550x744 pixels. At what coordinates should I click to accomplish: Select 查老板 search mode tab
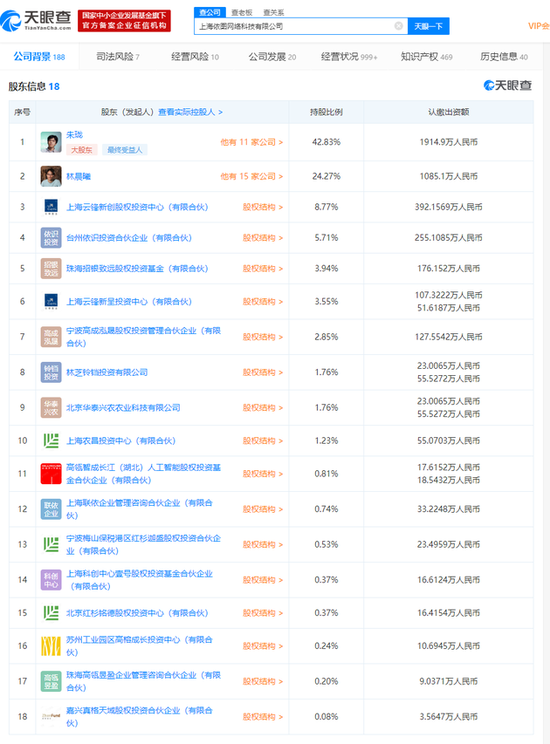242,12
